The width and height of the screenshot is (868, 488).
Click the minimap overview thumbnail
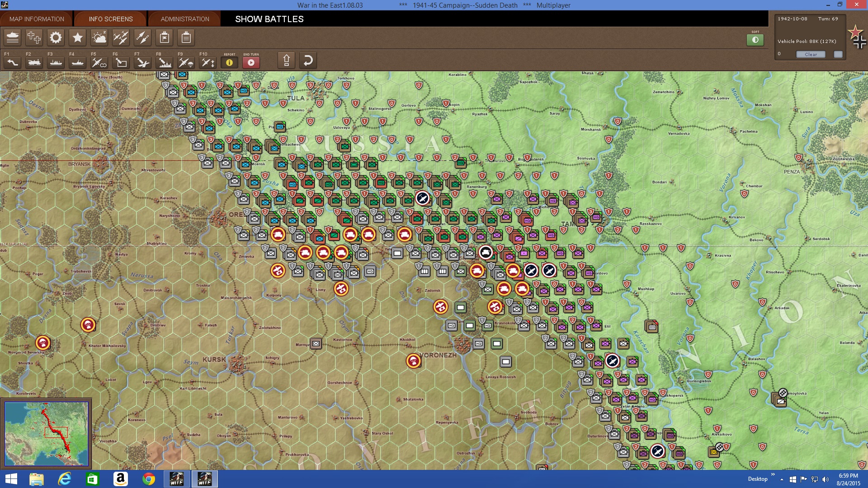click(x=47, y=434)
